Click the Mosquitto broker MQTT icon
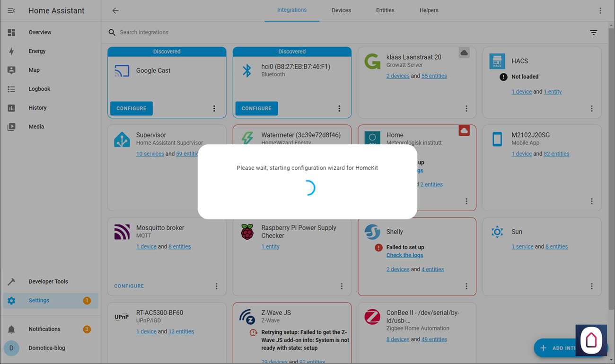 coord(122,232)
